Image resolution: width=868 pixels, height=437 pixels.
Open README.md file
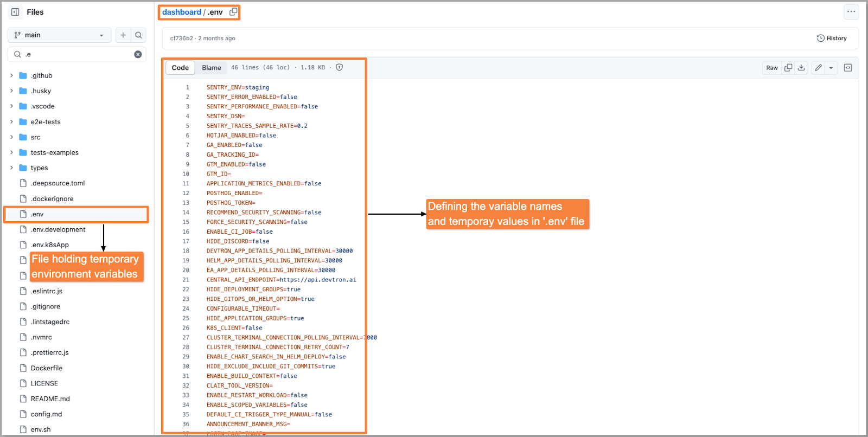pos(50,399)
